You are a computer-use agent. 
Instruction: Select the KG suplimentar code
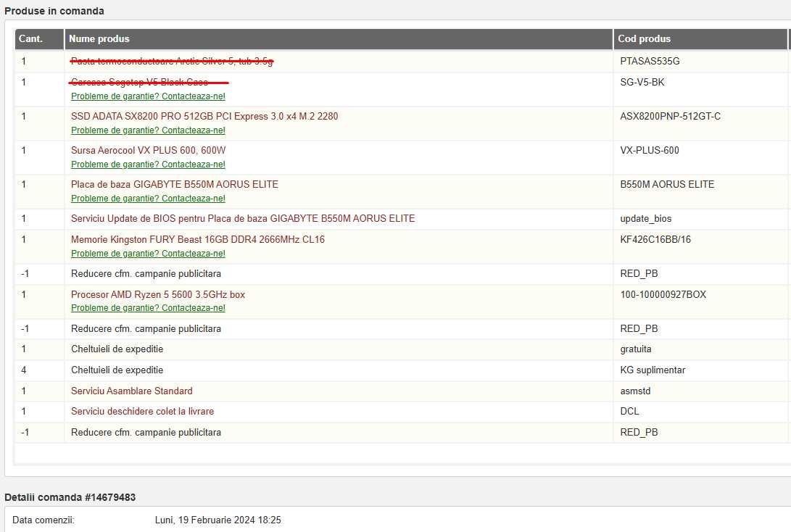[653, 370]
